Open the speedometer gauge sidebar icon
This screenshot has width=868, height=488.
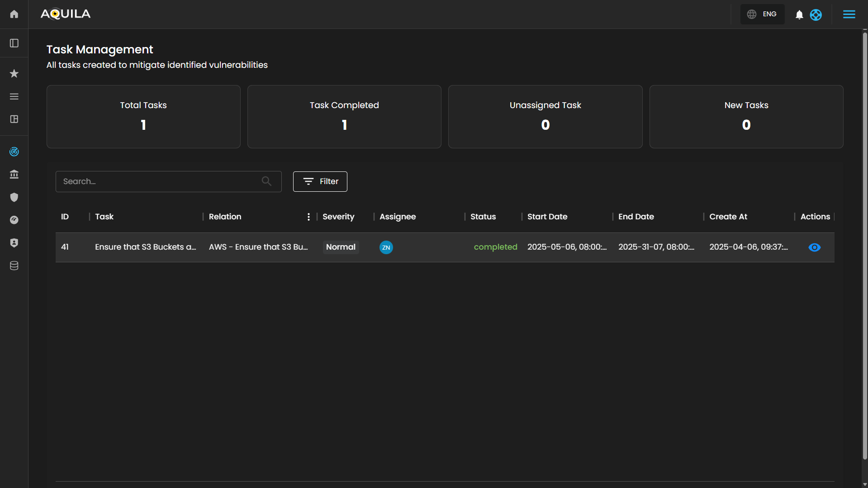pyautogui.click(x=14, y=220)
